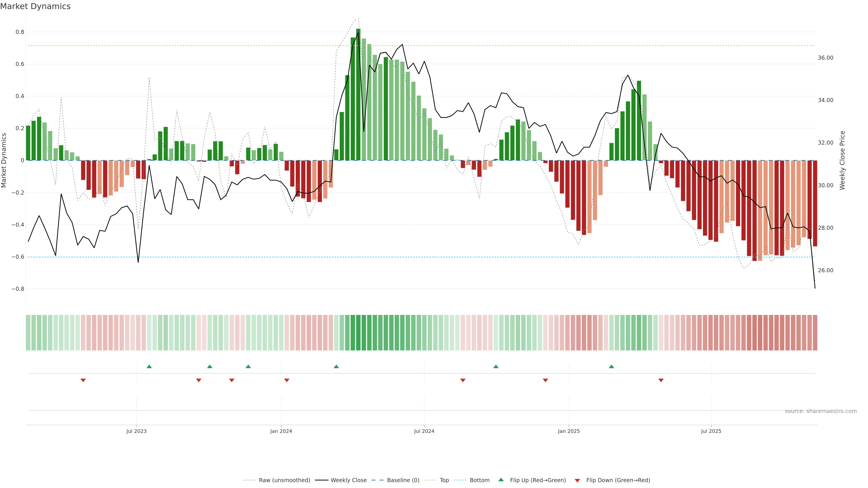Click the green flip-up marker between Jul 2024 and Jan 2025

point(496,366)
